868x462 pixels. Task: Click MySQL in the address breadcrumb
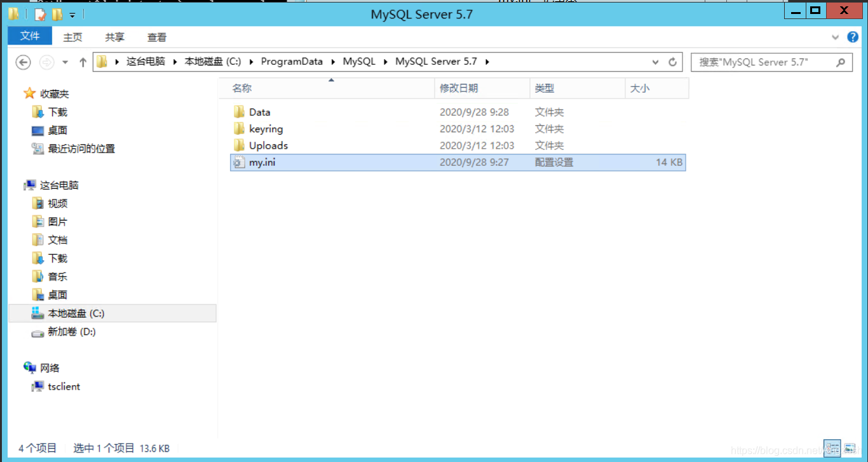click(x=359, y=62)
